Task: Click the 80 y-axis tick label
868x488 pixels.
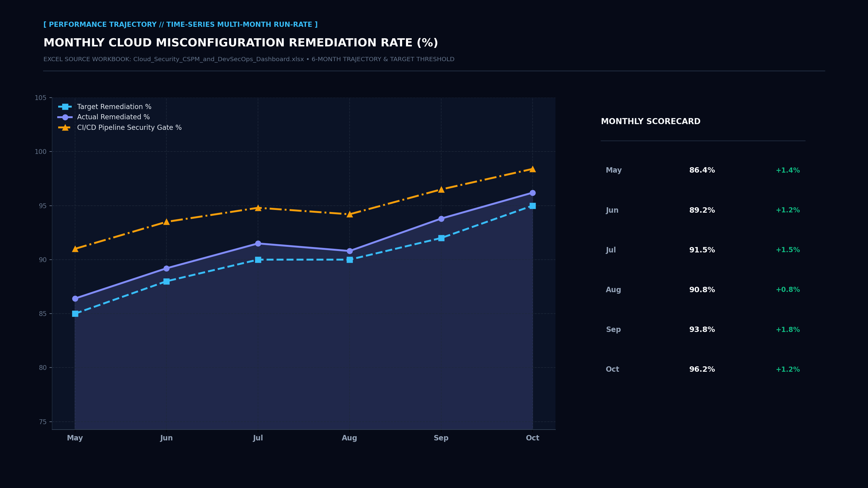Action: [43, 368]
